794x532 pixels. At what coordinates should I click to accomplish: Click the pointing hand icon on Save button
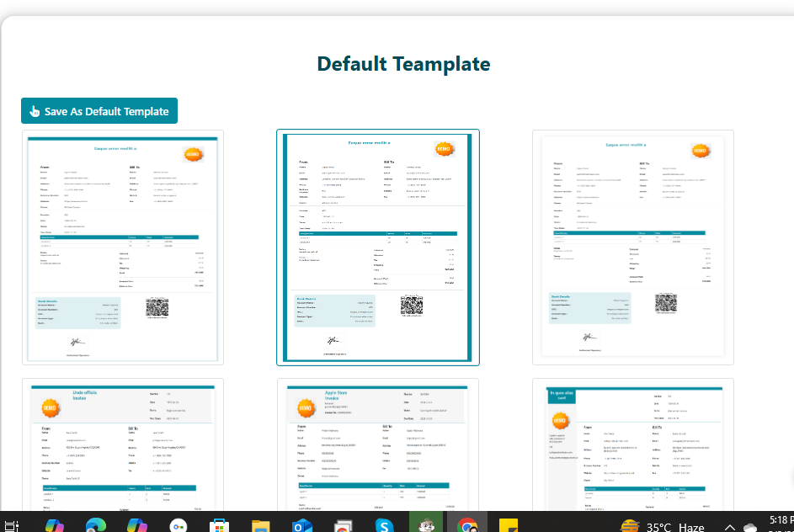[35, 111]
